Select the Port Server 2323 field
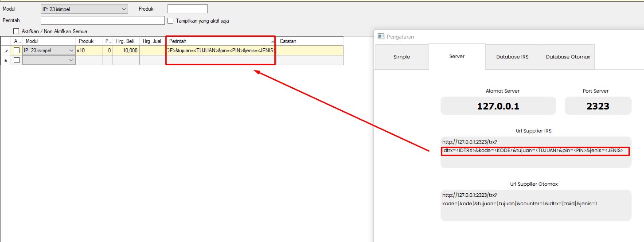 (x=597, y=106)
